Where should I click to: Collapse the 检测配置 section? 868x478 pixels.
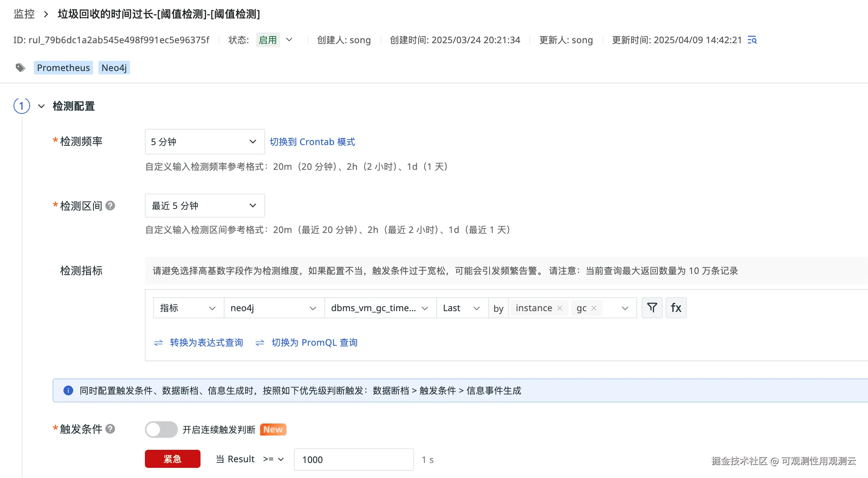(41, 106)
